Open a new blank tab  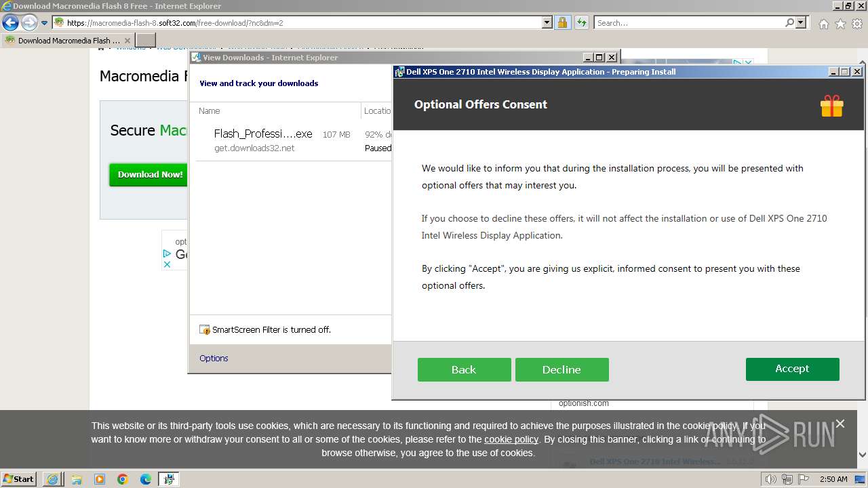[146, 40]
